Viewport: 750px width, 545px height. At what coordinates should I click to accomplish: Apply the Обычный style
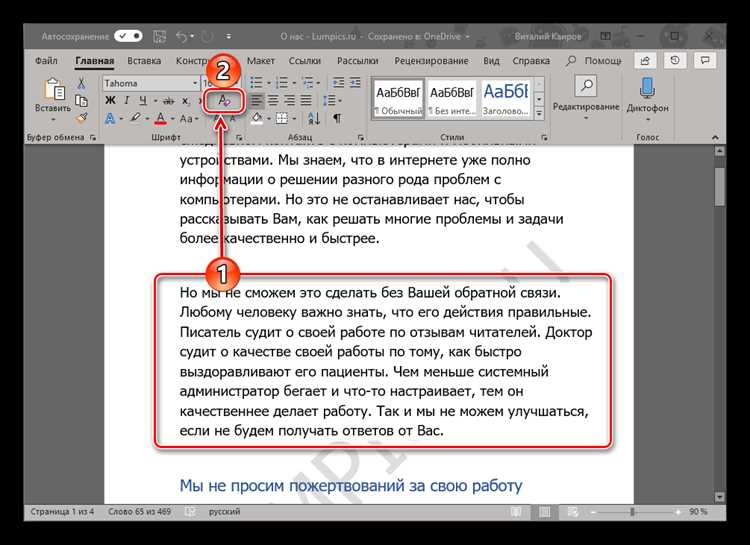[398, 99]
